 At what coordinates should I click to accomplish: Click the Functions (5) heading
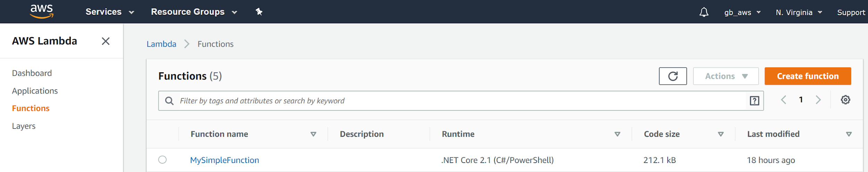point(190,76)
